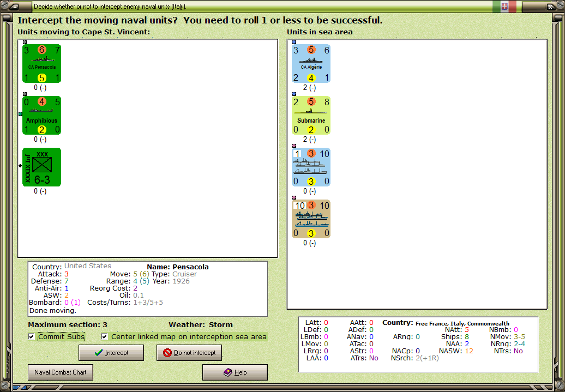Click the 'Ships: 8' value
The image size is (565, 392).
coord(455,337)
